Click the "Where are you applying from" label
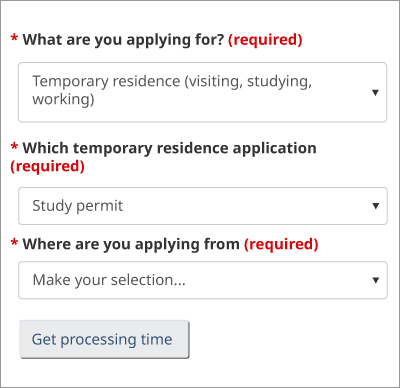 click(131, 244)
